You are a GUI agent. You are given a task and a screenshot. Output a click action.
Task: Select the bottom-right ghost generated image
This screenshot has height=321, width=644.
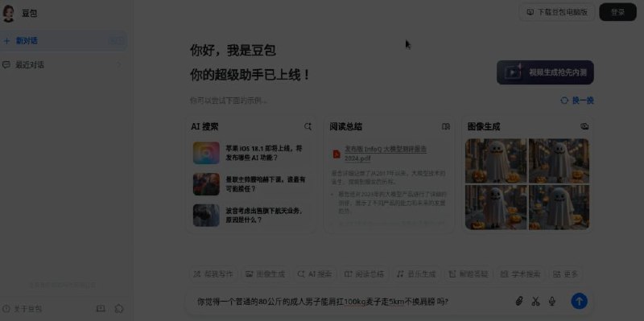coord(559,208)
